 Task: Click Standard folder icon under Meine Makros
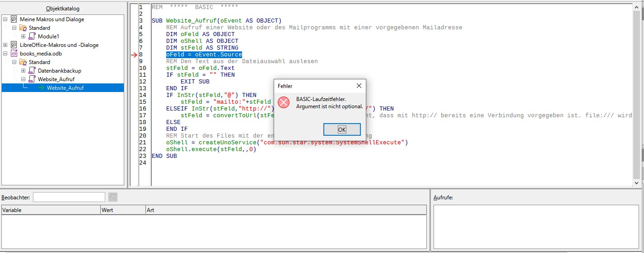click(23, 28)
